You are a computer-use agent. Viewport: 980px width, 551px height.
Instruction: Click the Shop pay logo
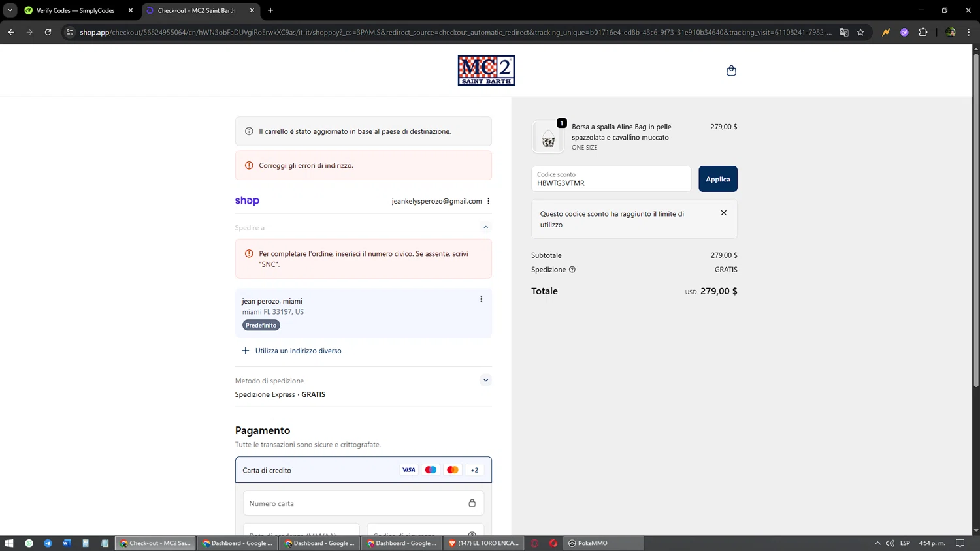(247, 201)
